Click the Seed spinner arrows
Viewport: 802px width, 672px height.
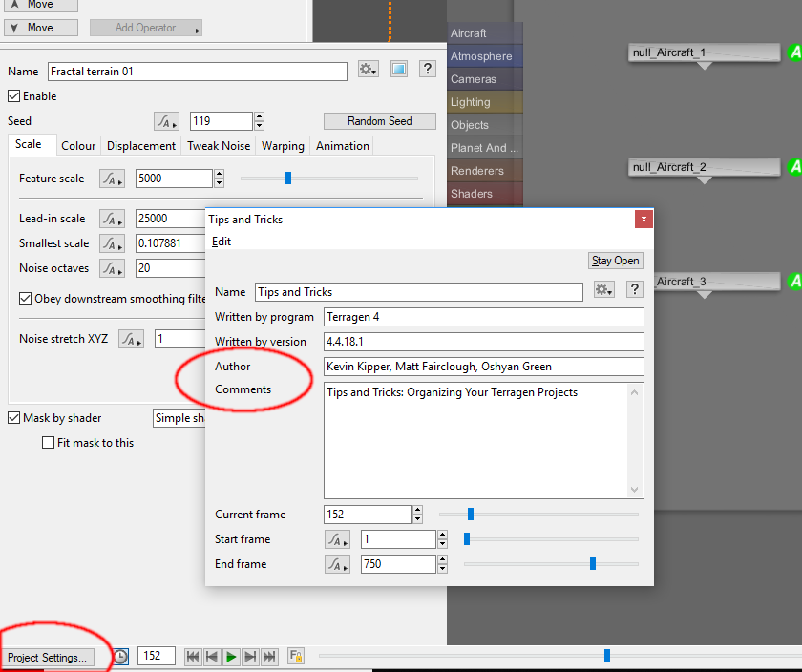pos(260,121)
